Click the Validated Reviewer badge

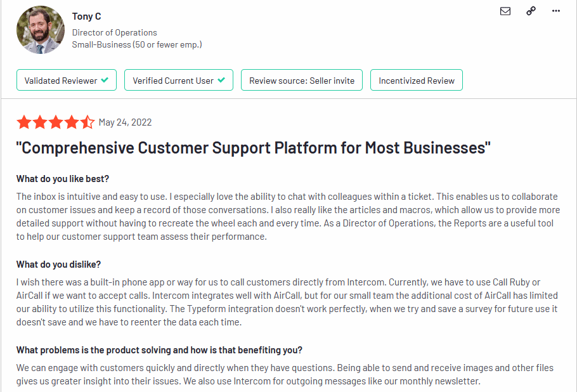point(67,81)
